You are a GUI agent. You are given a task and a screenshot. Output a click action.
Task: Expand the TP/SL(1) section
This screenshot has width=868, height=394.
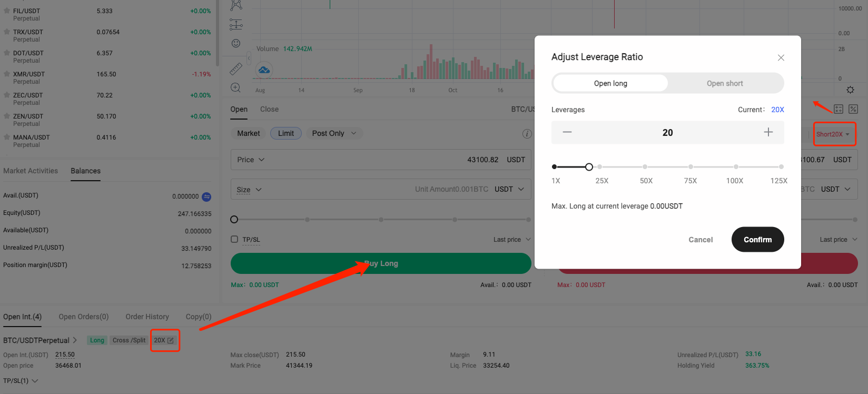21,381
